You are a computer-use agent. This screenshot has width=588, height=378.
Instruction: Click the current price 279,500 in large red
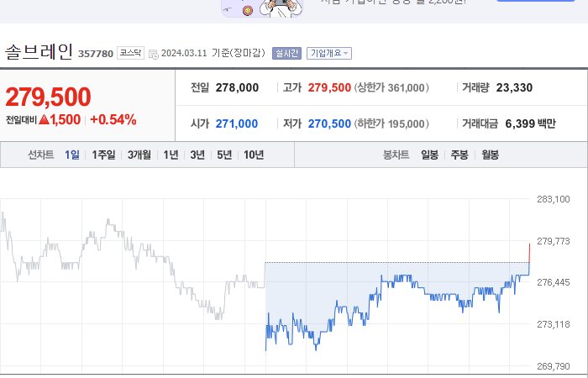[48, 97]
